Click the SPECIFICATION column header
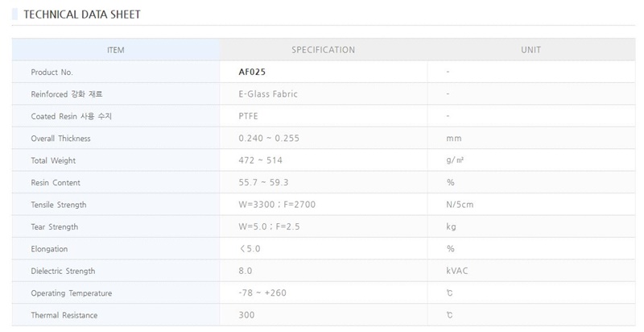 point(323,50)
